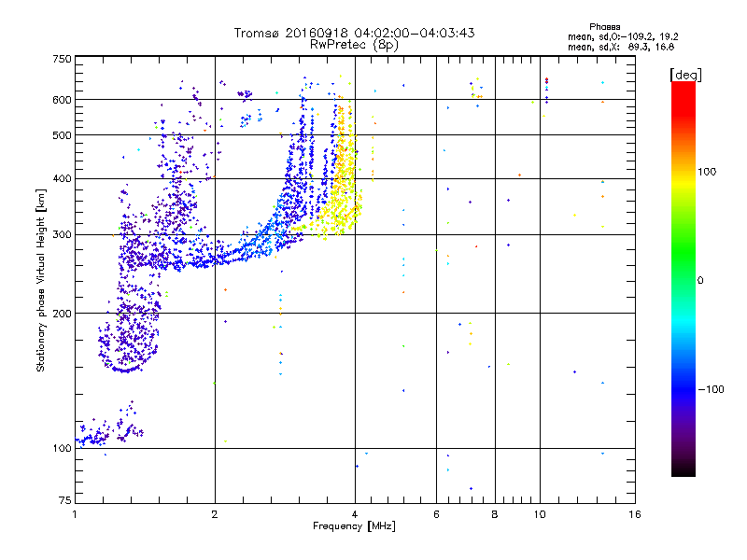Click the x-axis tick label "10"
The height and width of the screenshot is (560, 747).
click(x=540, y=514)
